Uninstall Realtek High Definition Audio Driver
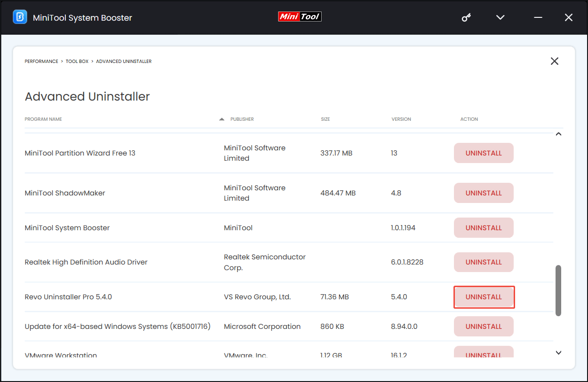The height and width of the screenshot is (382, 588). (x=484, y=262)
